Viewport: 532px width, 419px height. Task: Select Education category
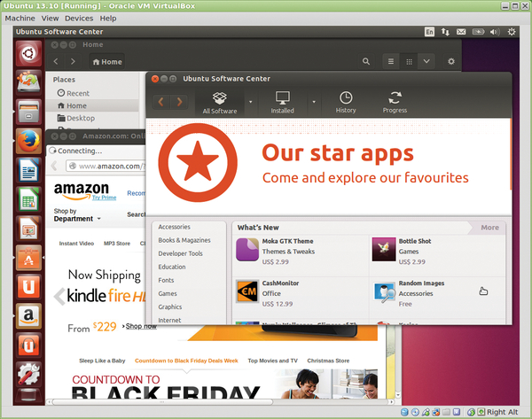click(x=172, y=267)
